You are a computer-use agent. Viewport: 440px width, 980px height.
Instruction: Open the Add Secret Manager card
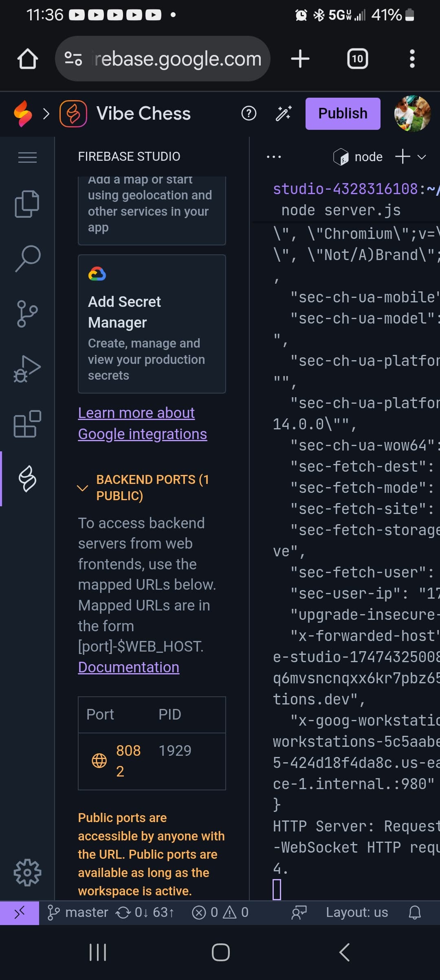click(x=152, y=324)
